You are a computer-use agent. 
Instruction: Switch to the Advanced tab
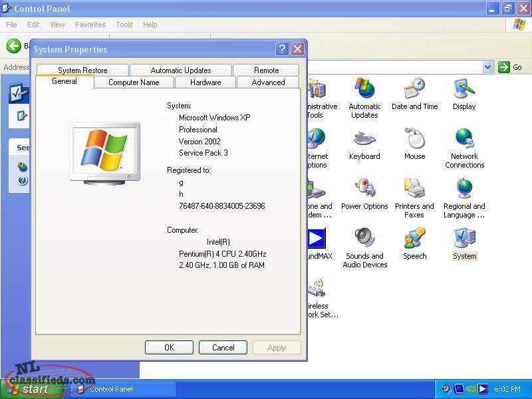pyautogui.click(x=268, y=82)
